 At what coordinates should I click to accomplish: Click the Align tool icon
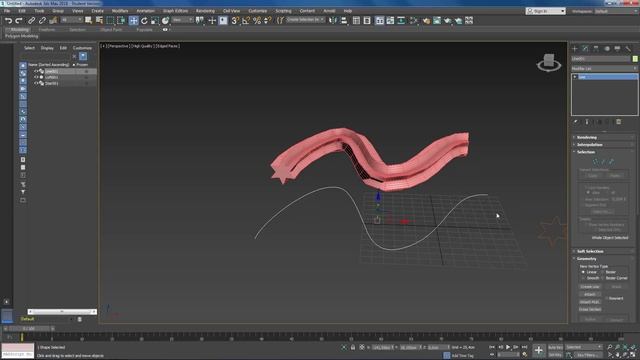[x=344, y=20]
